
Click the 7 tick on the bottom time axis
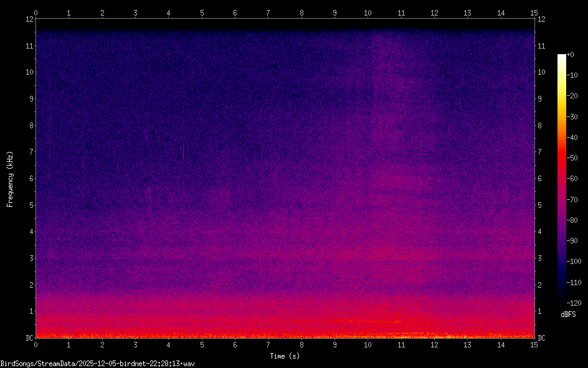pyautogui.click(x=268, y=344)
